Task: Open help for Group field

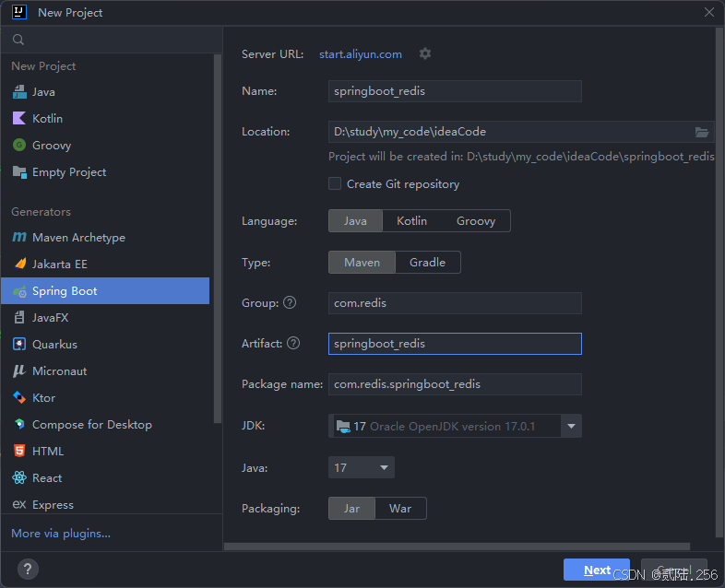Action: pos(290,302)
